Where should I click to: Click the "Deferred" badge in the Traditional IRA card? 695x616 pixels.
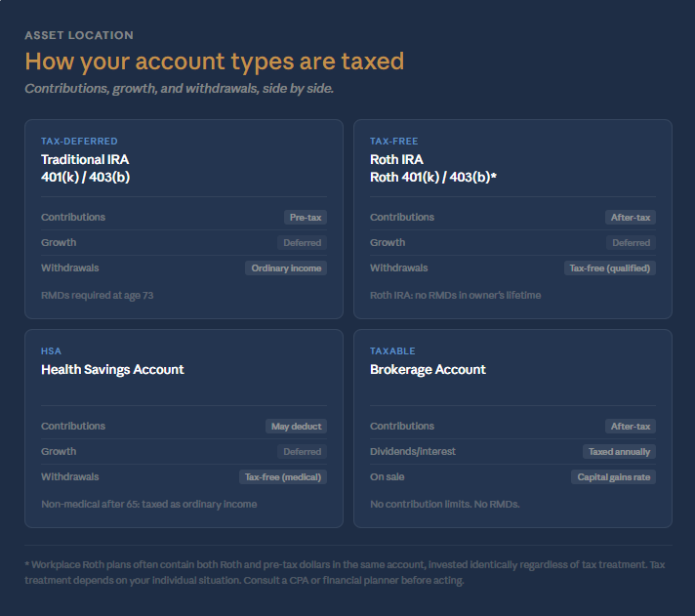tap(303, 243)
